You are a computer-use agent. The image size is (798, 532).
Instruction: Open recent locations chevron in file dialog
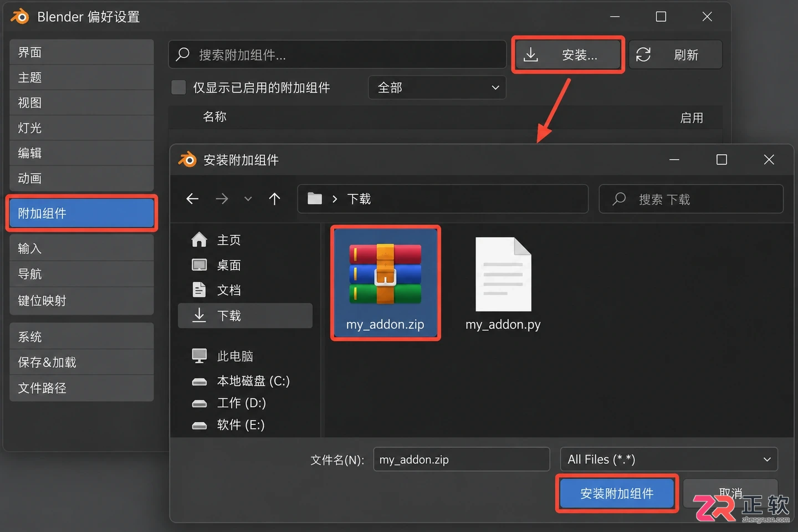tap(248, 198)
